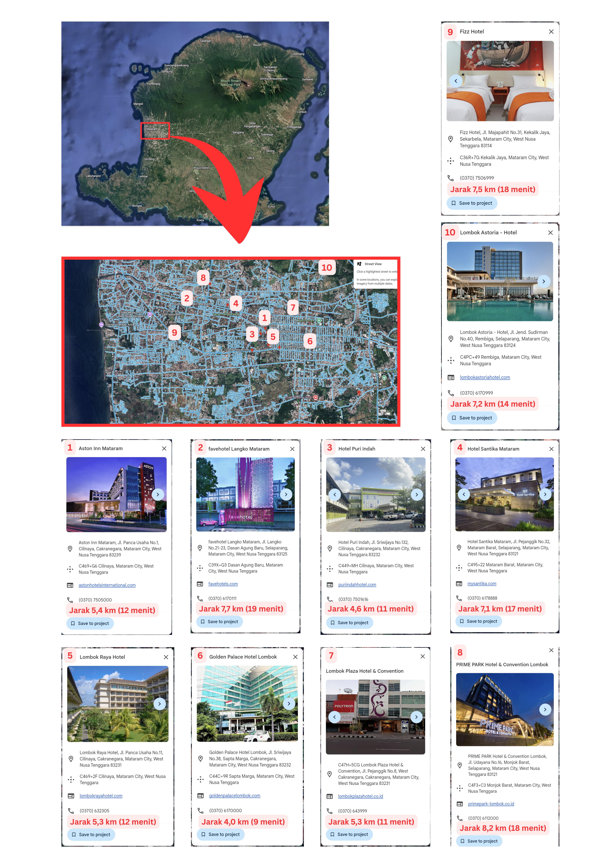Viewport: 614px width, 868px height.
Task: Click plus code icon in favehotel card
Action: 200,568
